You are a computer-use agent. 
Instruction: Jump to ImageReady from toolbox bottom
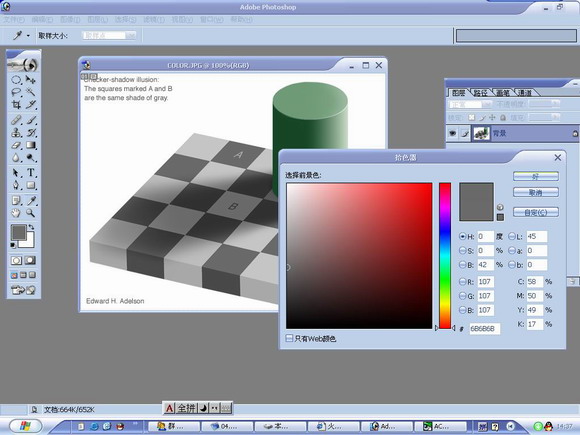(23, 290)
